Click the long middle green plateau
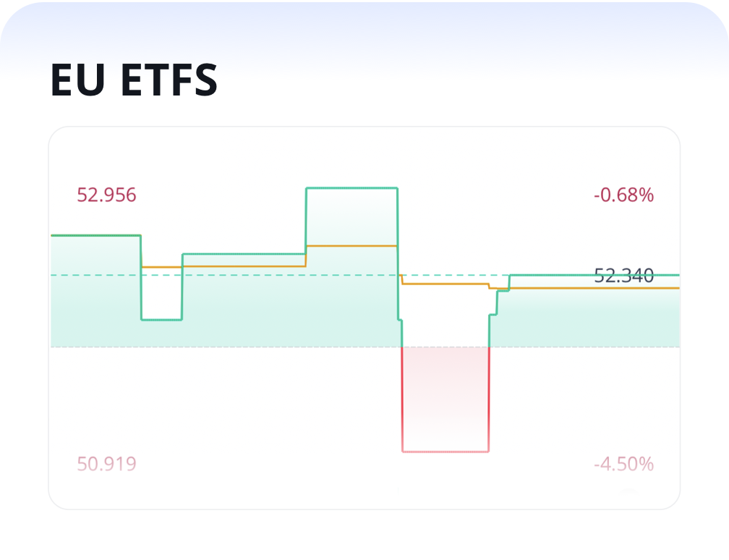Screen dimensions: 729x560 (244, 254)
